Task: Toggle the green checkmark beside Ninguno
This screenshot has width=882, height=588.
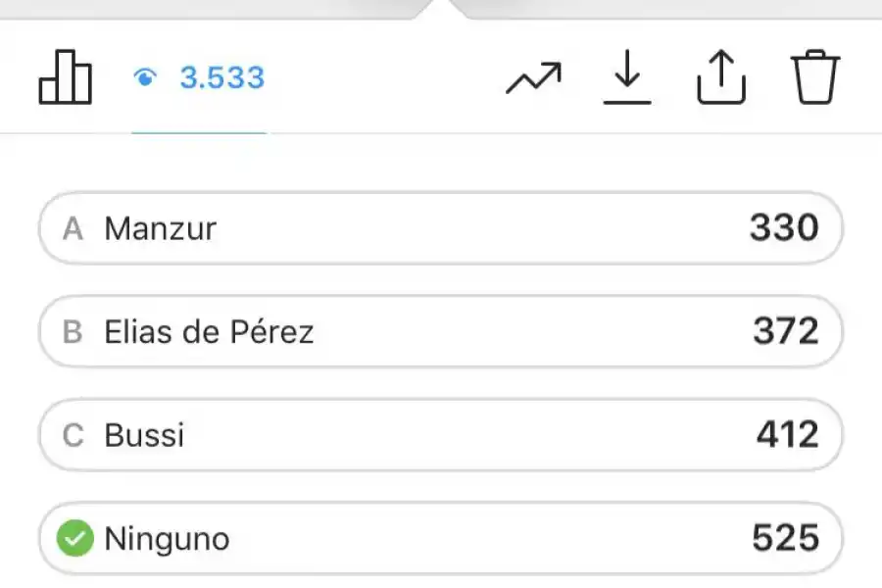Action: coord(74,538)
